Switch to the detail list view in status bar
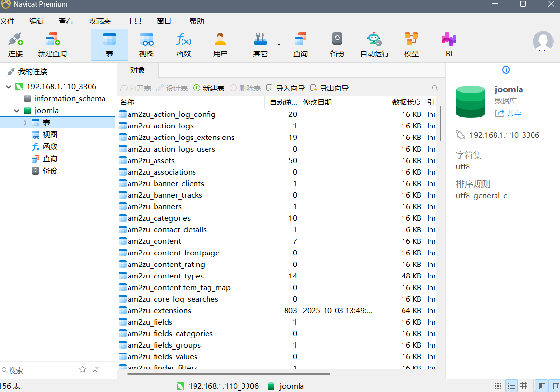 coord(511,386)
